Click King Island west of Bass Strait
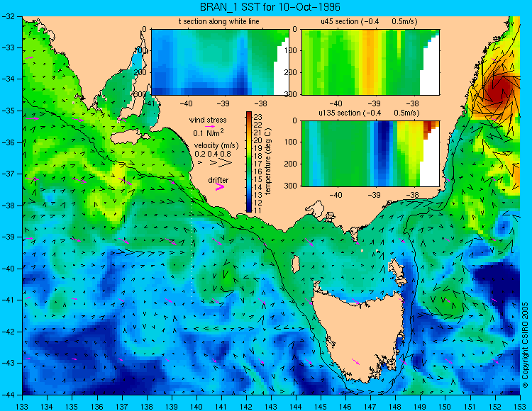Image resolution: width=532 pixels, height=411 pixels. click(296, 264)
